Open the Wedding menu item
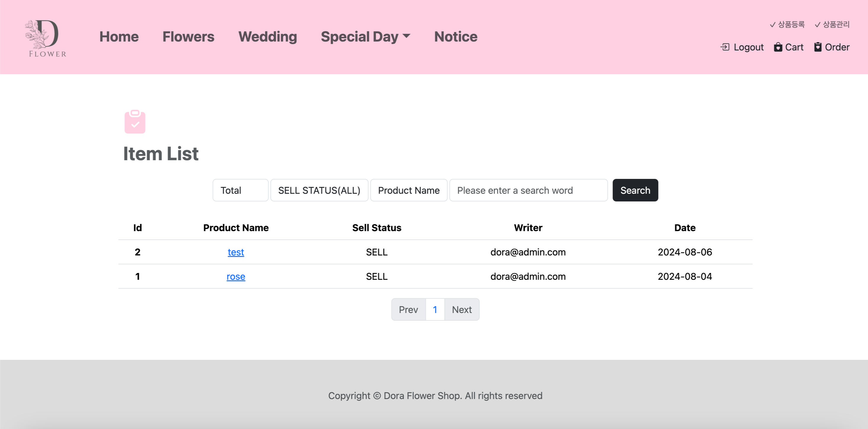Viewport: 868px width, 429px height. [x=268, y=37]
